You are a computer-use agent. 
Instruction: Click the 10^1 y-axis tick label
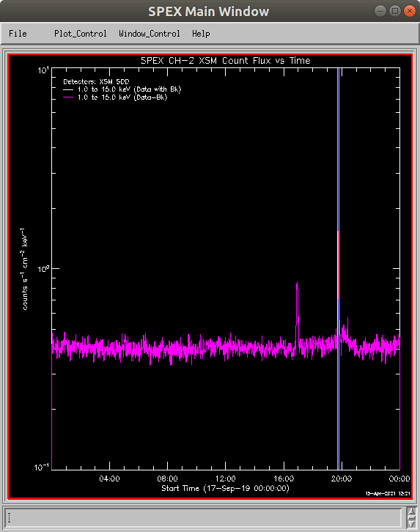(43, 70)
